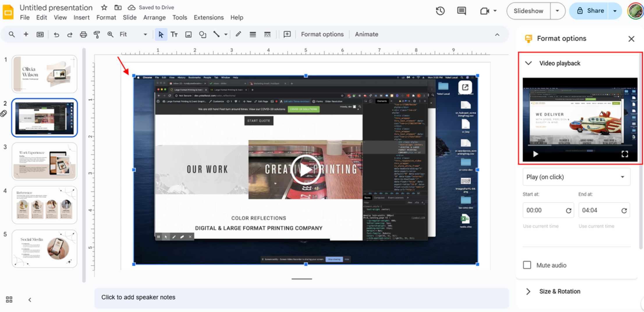Screen dimensions: 644x312
Task: Expand the line tool dropdown arrow
Action: click(226, 34)
